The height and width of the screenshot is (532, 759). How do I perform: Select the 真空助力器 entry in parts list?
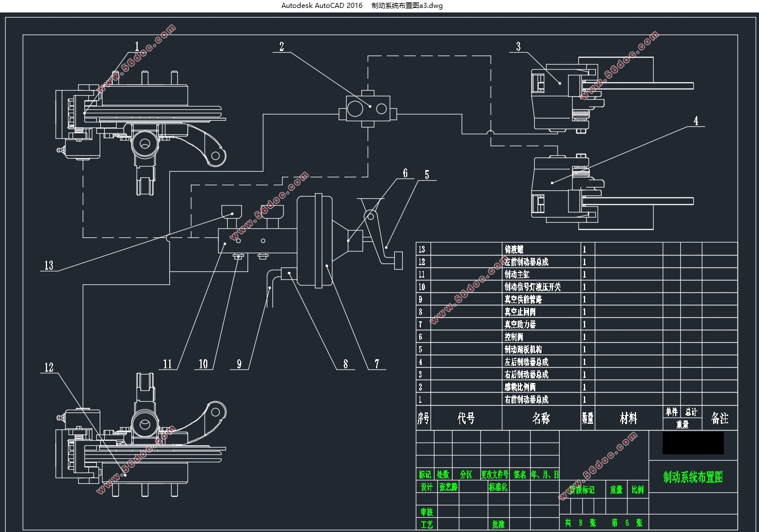[520, 324]
